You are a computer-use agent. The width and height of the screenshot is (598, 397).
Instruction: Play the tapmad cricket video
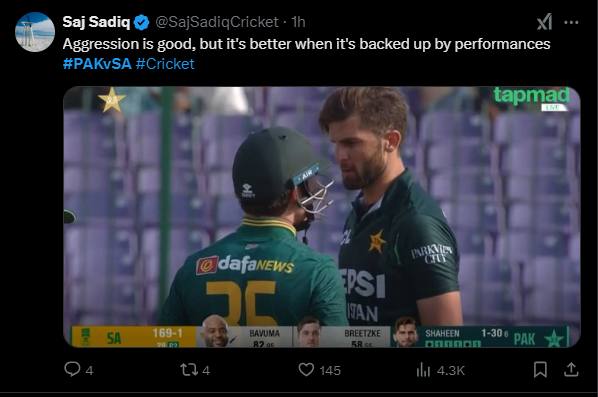tap(322, 217)
